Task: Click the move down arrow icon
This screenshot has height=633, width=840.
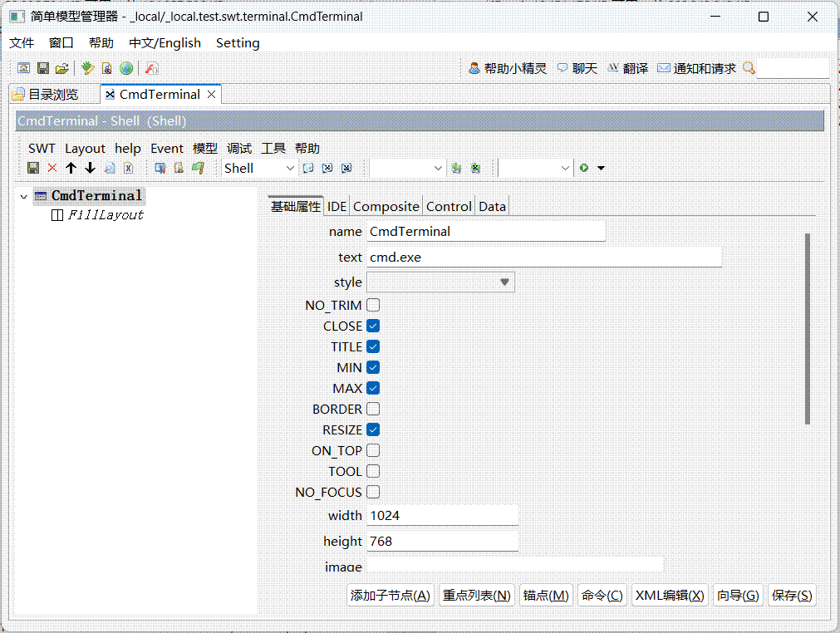Action: tap(90, 168)
